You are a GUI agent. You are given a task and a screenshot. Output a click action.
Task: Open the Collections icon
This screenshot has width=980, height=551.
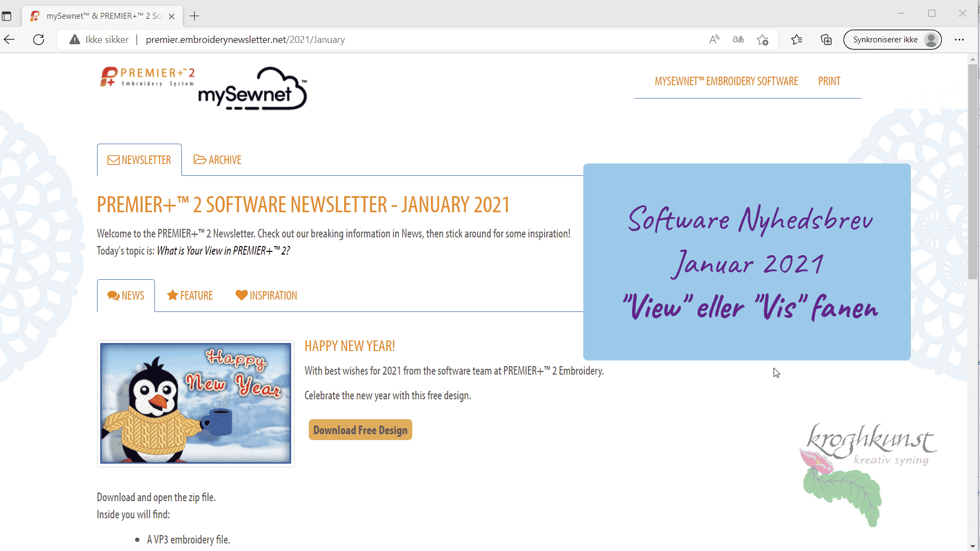coord(826,40)
